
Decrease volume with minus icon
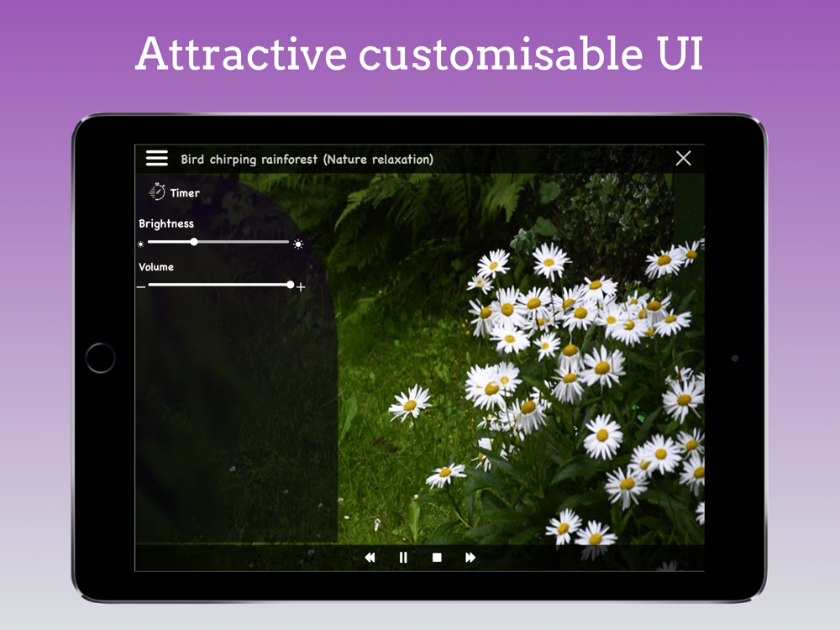[141, 287]
